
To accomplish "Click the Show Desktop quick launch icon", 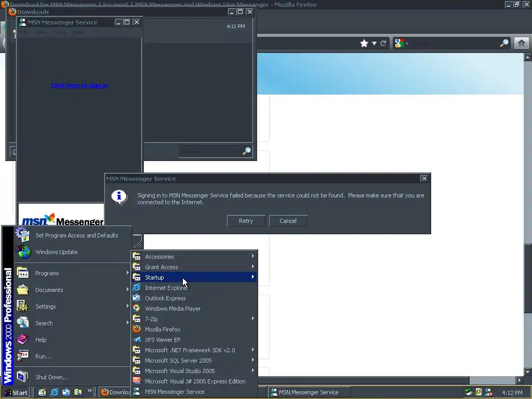I will point(42,392).
